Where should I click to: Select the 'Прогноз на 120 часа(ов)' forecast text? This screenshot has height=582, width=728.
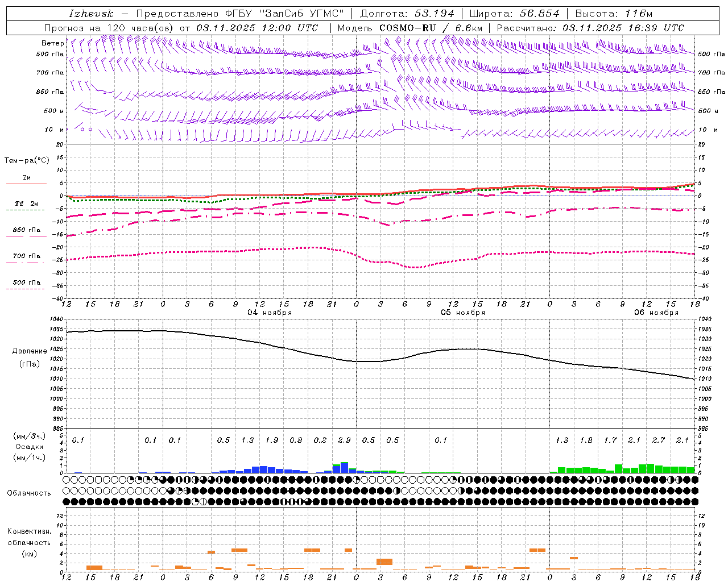pos(109,28)
